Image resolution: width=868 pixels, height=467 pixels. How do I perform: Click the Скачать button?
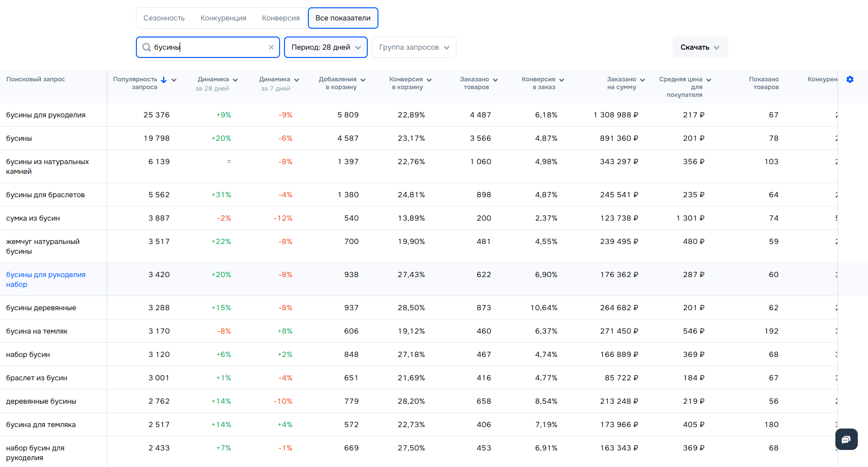pos(700,47)
